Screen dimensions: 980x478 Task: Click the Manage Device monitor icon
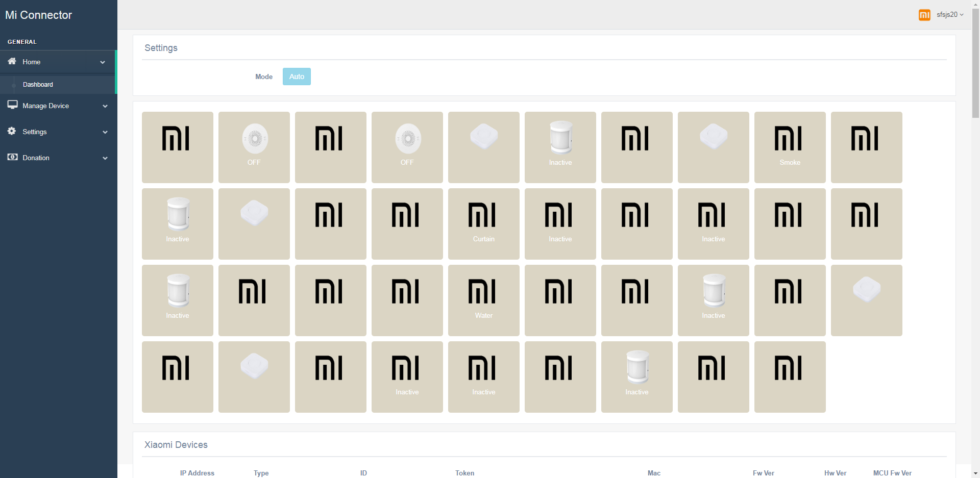(x=12, y=105)
